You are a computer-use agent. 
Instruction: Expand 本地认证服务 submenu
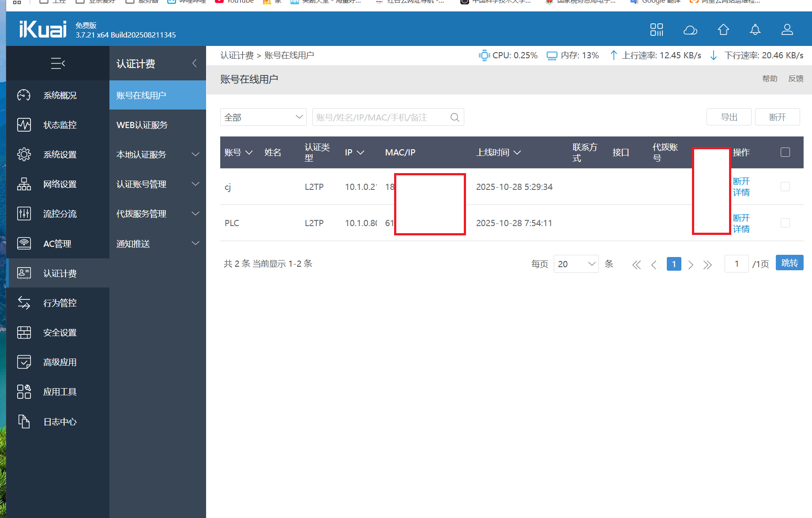(158, 155)
